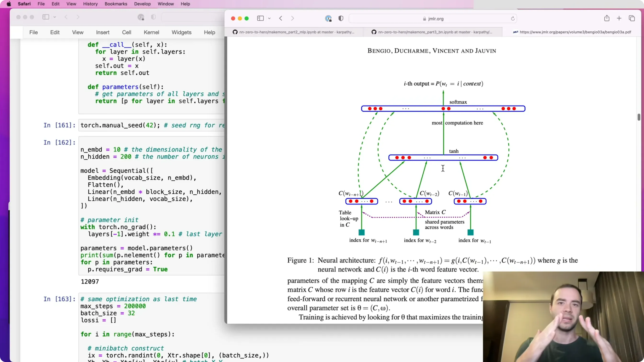Show tab overview in front Safari window
Viewport: 644px width, 362px height.
pos(632,18)
